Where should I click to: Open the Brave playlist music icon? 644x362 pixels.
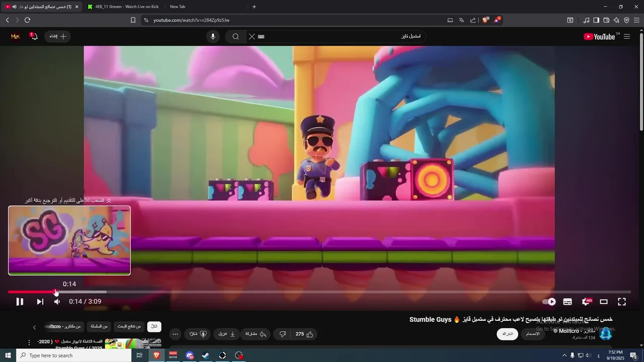click(586, 20)
